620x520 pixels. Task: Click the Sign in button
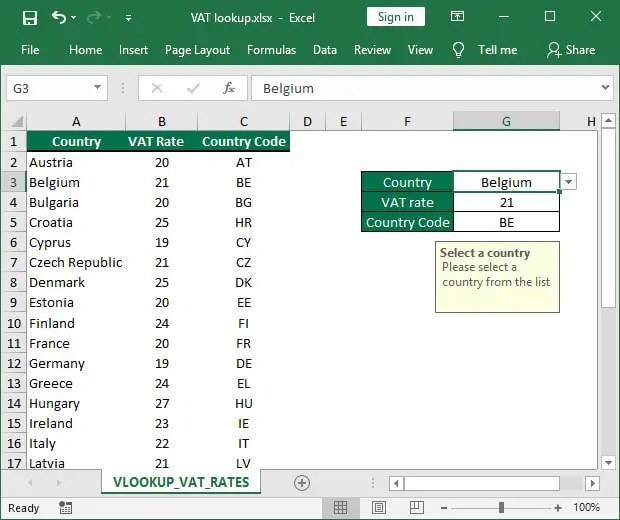[x=396, y=17]
